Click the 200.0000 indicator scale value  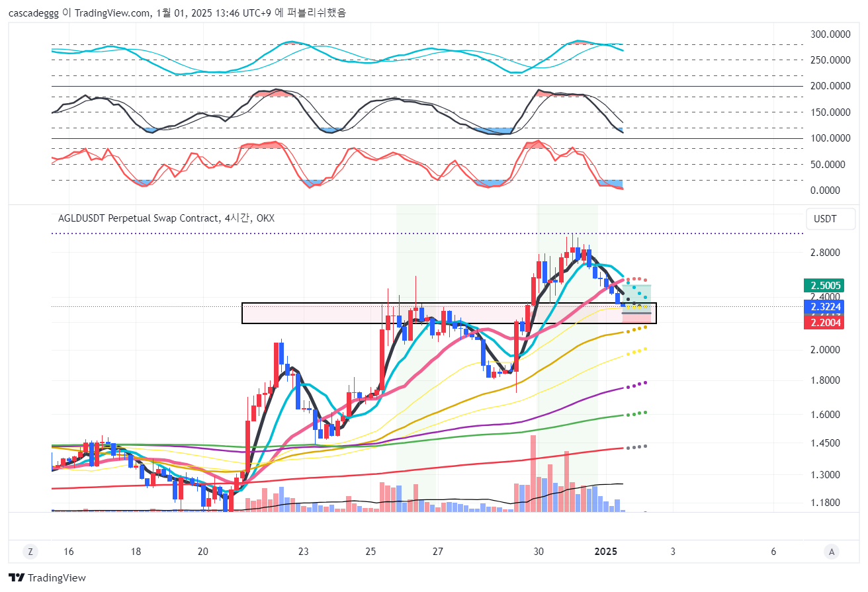[829, 86]
